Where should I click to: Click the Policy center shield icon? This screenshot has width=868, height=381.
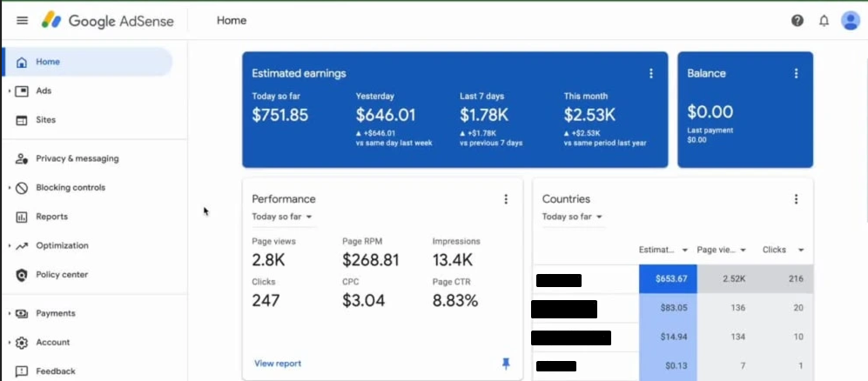point(22,275)
